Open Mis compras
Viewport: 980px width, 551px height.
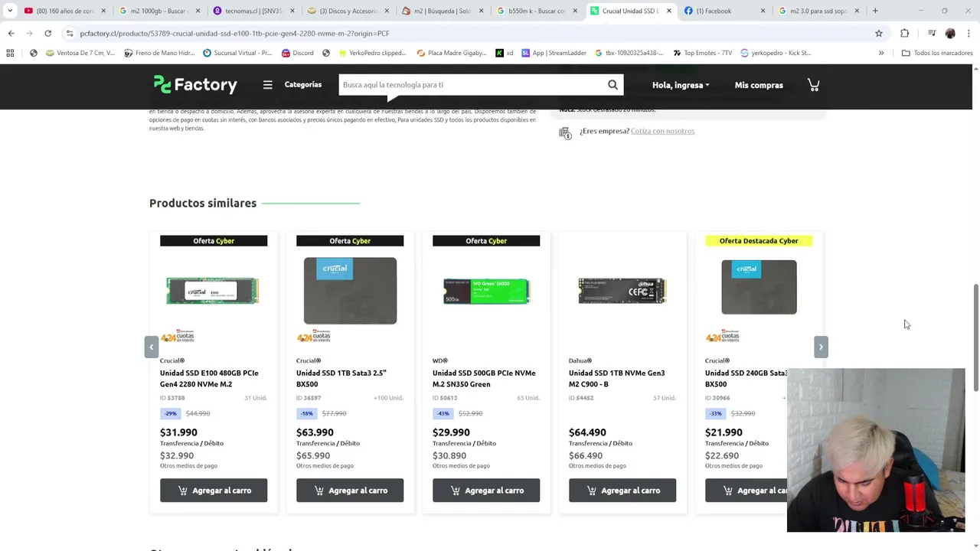click(x=759, y=85)
